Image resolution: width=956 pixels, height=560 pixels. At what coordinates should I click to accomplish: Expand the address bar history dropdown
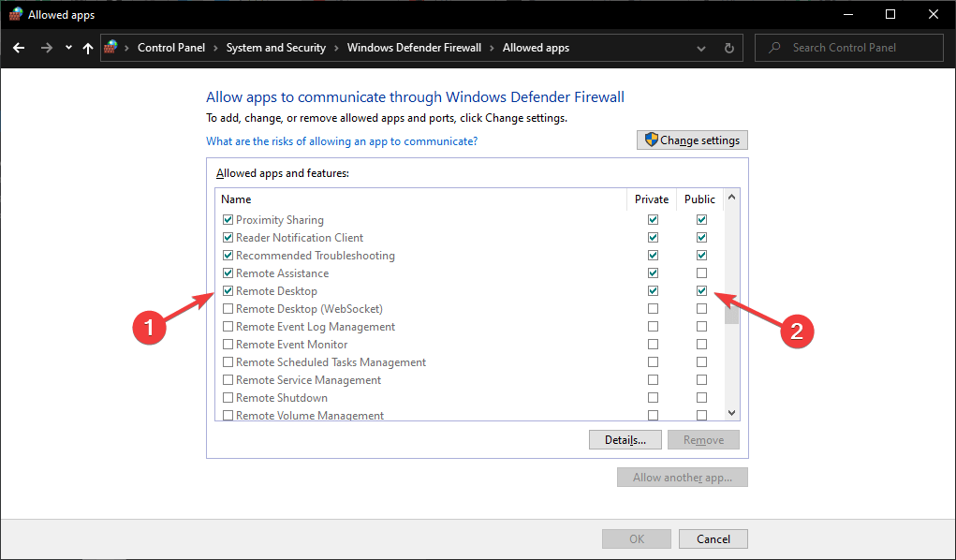tap(701, 48)
